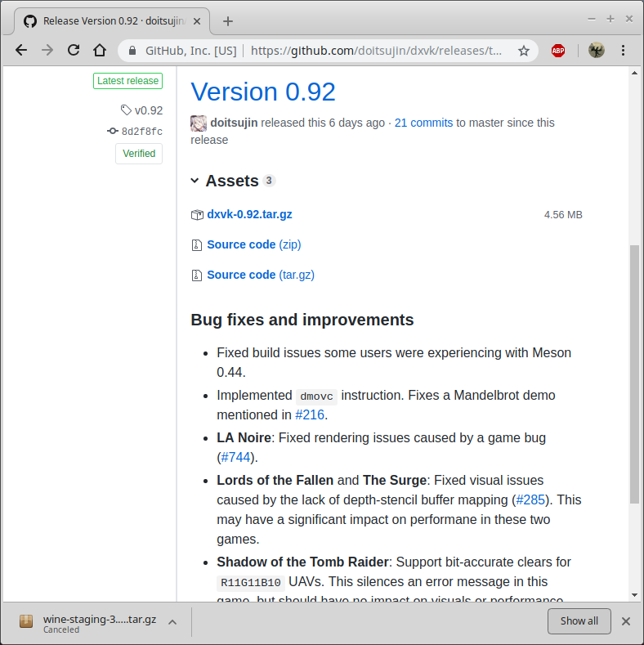Open the browser home page

[x=100, y=50]
